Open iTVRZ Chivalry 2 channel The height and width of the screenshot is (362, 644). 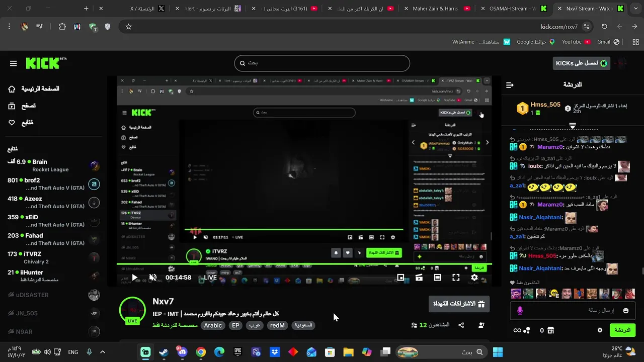(x=53, y=257)
